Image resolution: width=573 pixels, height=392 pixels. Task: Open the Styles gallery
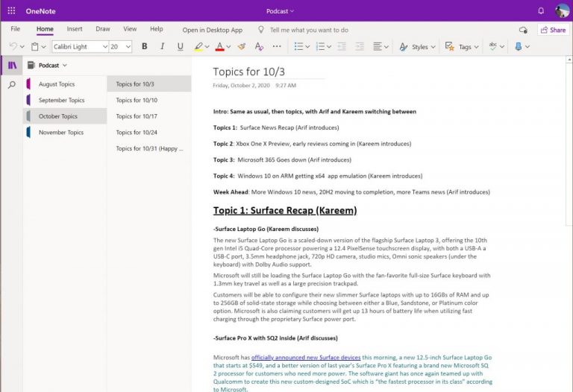[x=417, y=47]
